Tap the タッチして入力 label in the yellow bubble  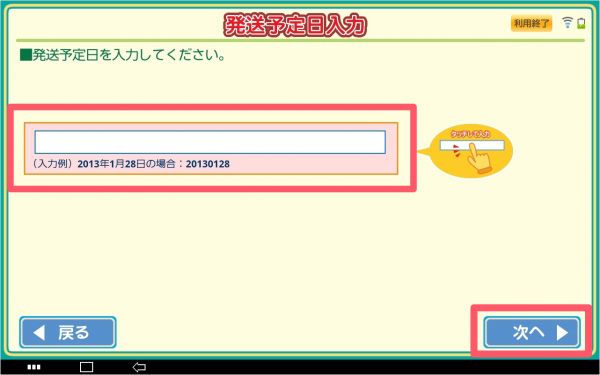pyautogui.click(x=471, y=134)
